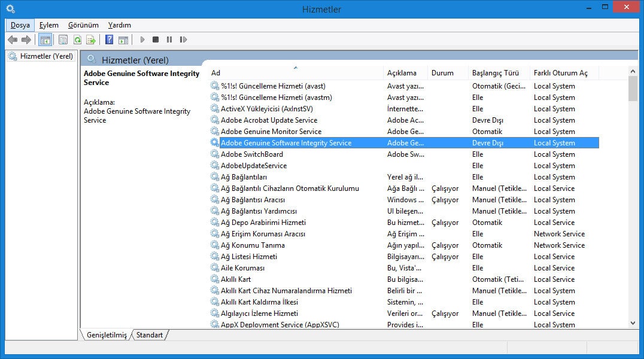Click Yerel ağ il... description of Ağ Bağlantıları
The width and height of the screenshot is (644, 359).
(x=405, y=177)
